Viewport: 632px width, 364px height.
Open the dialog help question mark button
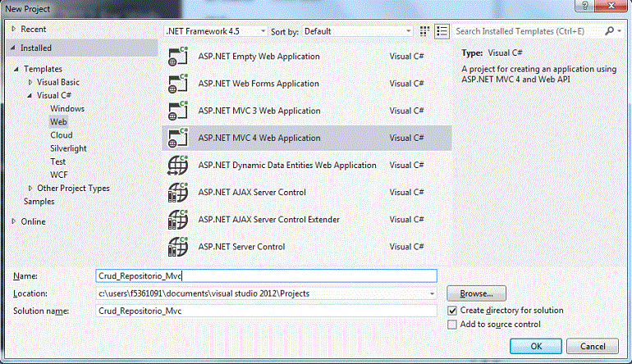point(585,6)
